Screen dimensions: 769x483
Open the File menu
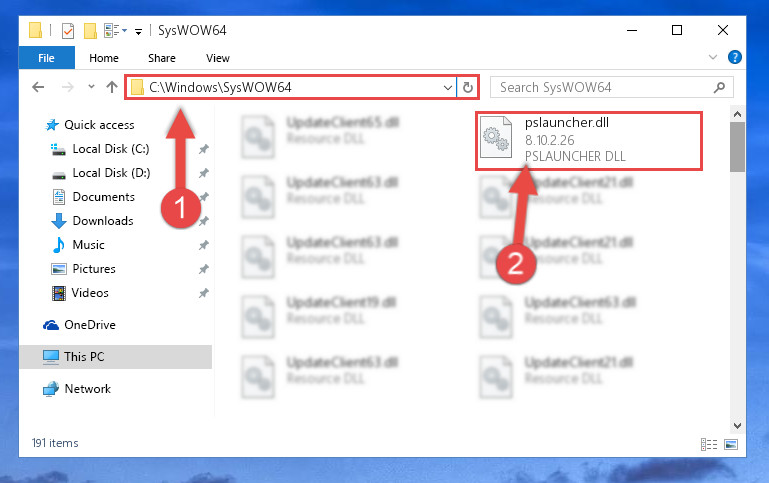coord(47,58)
